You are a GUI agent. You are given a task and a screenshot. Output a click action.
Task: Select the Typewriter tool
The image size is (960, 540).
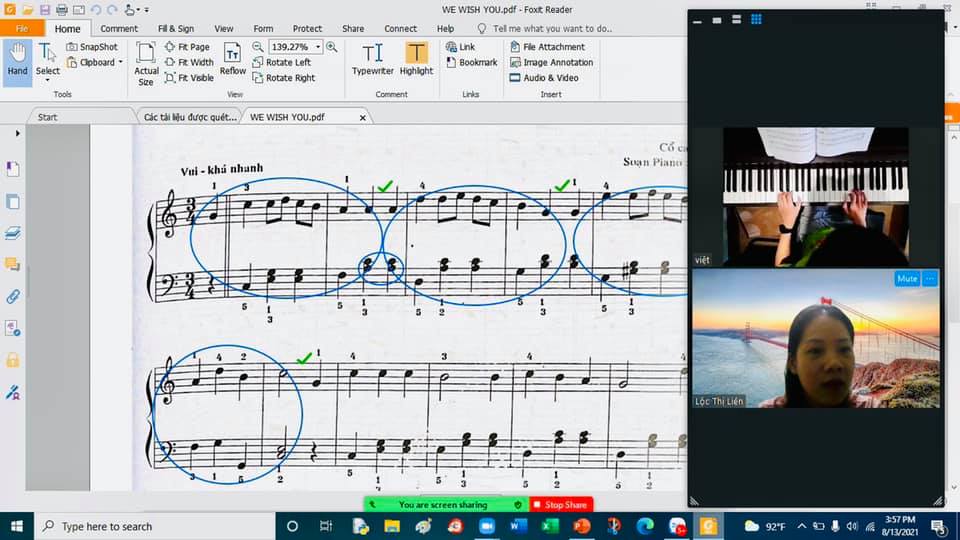[x=372, y=59]
